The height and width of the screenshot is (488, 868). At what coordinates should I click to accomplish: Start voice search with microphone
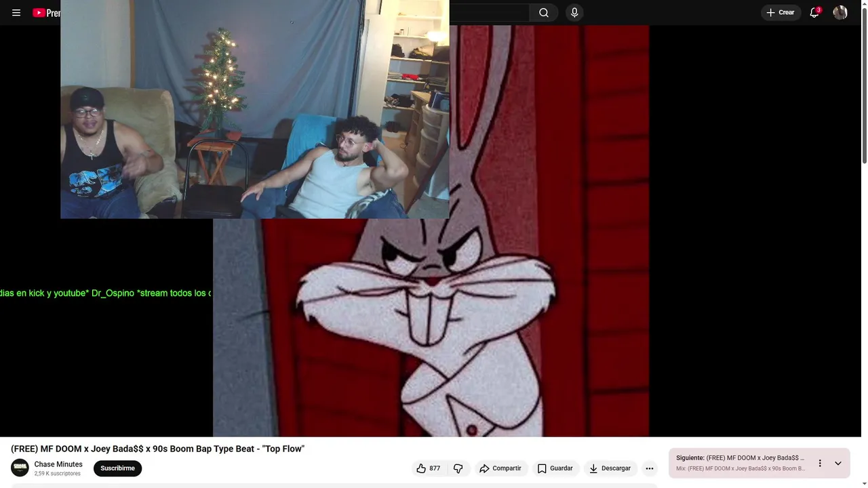[574, 13]
